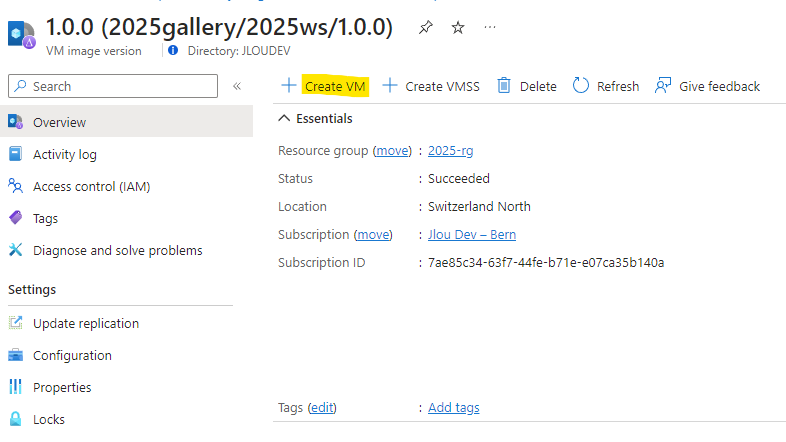Open the Tags menu item
Viewport: 786px width, 442px height.
[x=46, y=218]
